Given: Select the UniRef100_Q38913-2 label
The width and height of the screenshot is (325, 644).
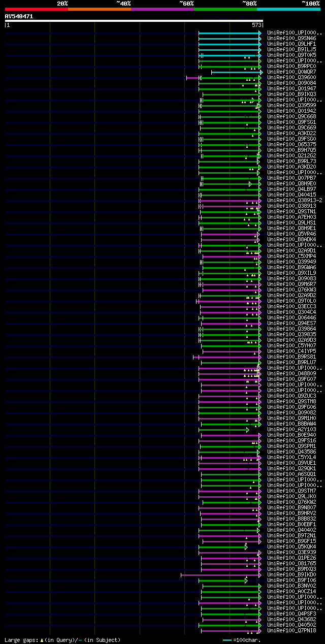Looking at the screenshot, I should click(295, 200).
